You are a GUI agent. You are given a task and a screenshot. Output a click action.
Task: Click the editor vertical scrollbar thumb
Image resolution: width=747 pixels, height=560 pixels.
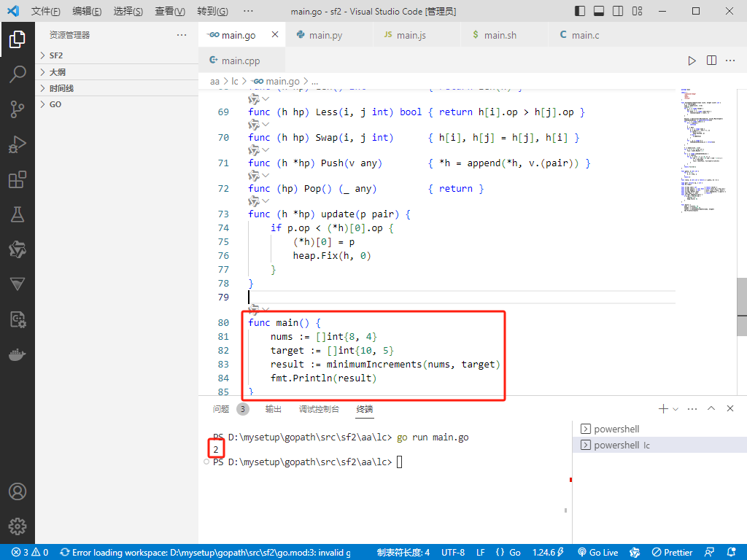742,307
